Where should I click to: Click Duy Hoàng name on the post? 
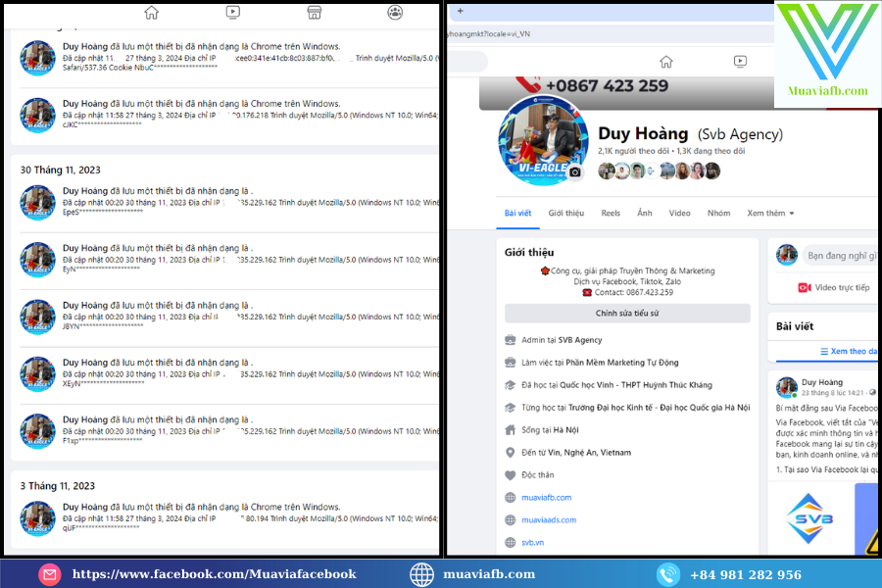[822, 382]
